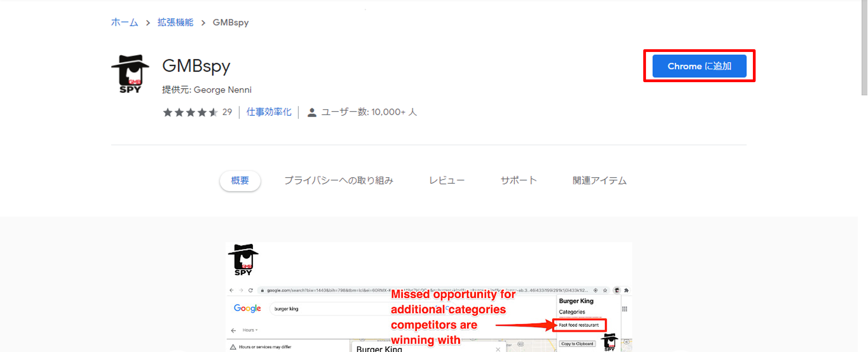Click the extension preview screenshot
Image resolution: width=868 pixels, height=352 pixels.
[429, 297]
